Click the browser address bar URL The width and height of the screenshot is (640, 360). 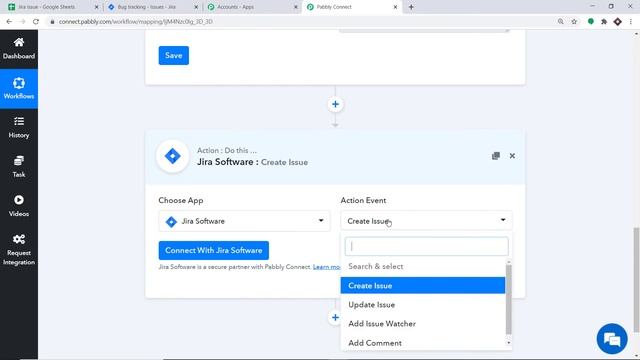point(136,22)
